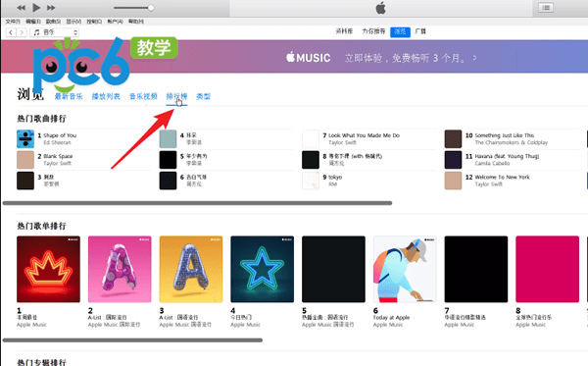Open playlist 1 red neon crown cover

pyautogui.click(x=48, y=269)
